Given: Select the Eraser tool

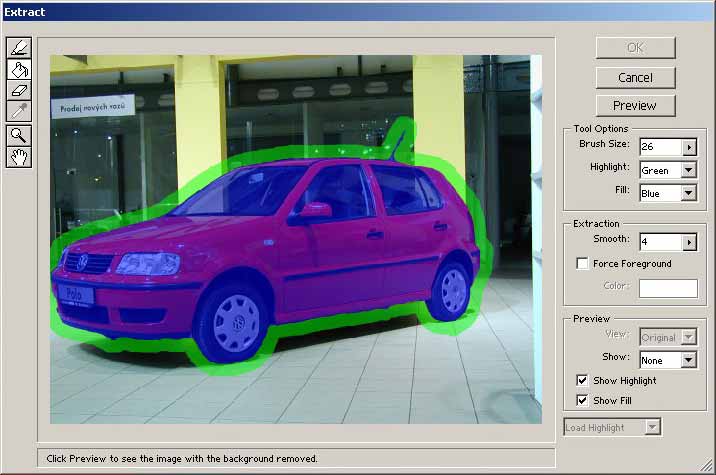Looking at the screenshot, I should click(19, 90).
